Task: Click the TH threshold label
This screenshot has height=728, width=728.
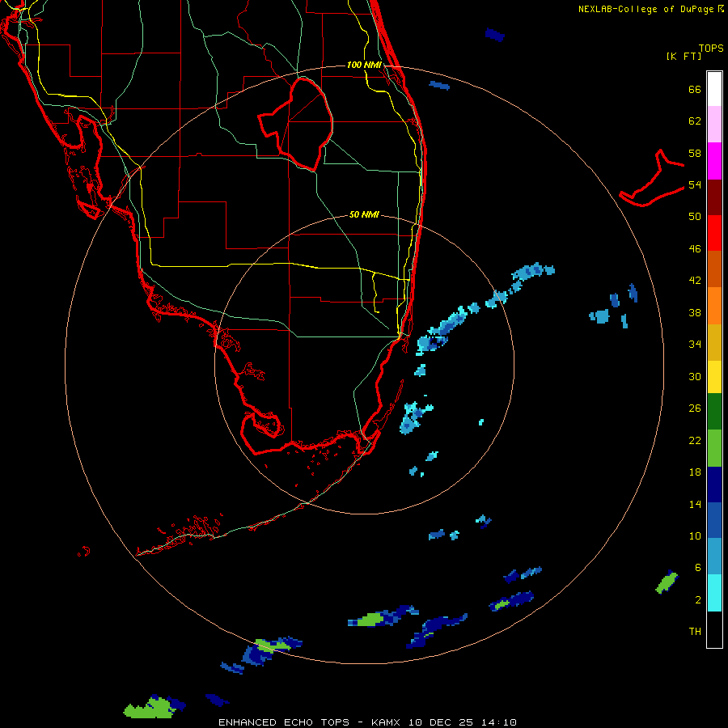Action: pyautogui.click(x=695, y=632)
